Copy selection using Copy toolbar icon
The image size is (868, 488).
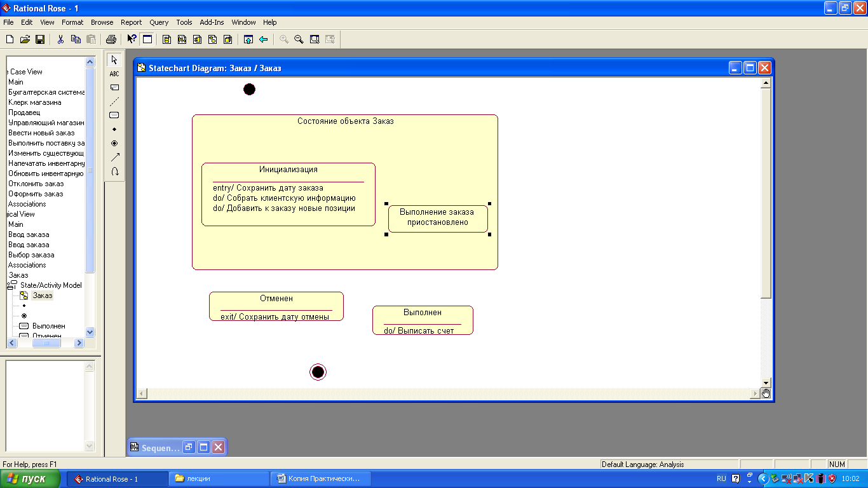[76, 39]
